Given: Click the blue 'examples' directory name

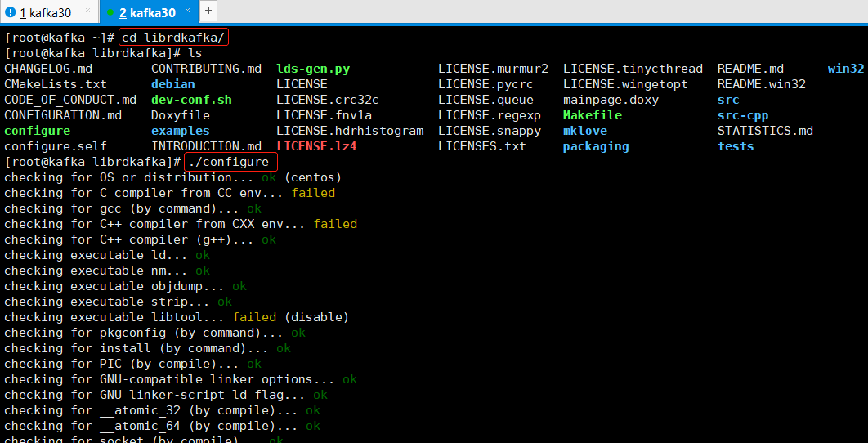Looking at the screenshot, I should [x=181, y=131].
